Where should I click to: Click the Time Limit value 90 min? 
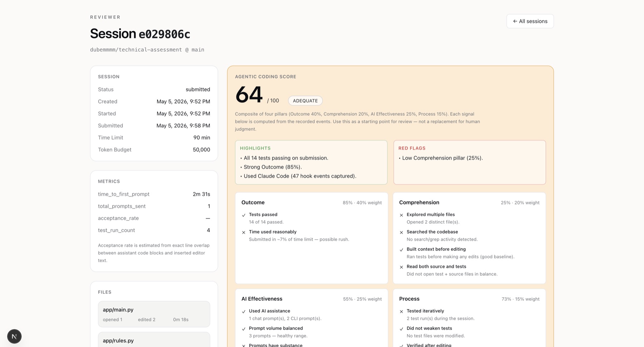tap(202, 138)
